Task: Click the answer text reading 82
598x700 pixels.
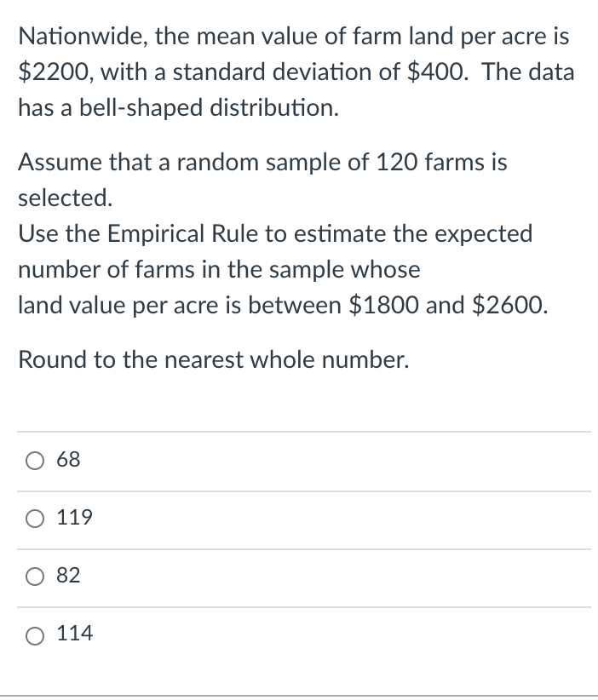Action: coord(70,577)
